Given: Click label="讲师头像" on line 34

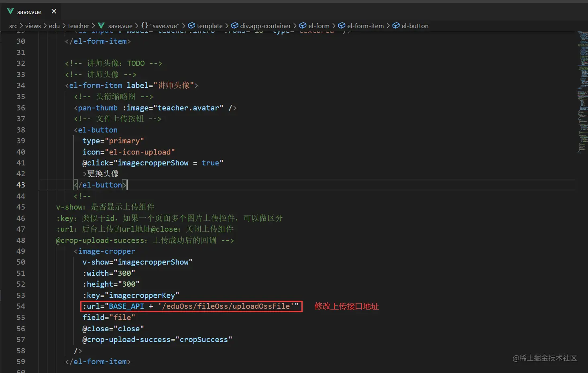Looking at the screenshot, I should 161,86.
